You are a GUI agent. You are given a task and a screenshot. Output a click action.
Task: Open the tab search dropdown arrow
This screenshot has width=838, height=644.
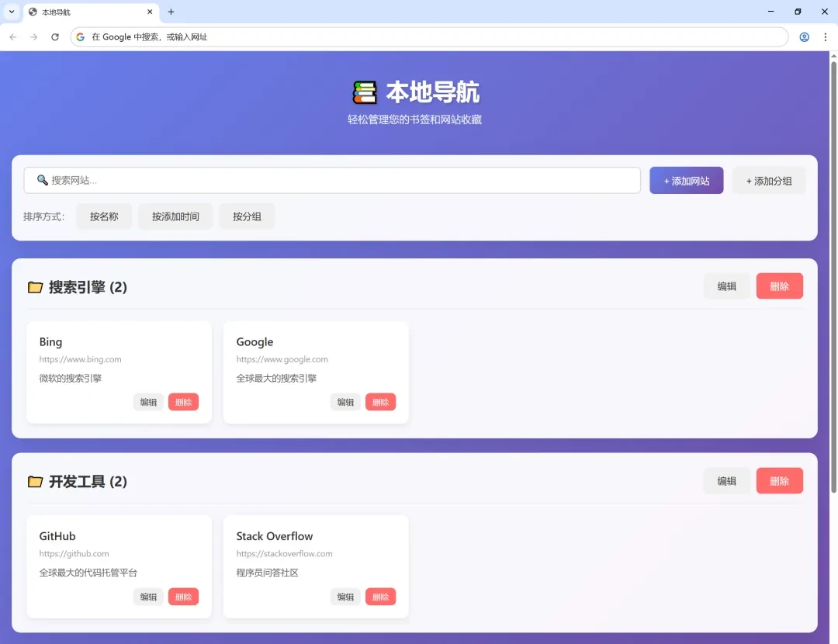click(11, 12)
